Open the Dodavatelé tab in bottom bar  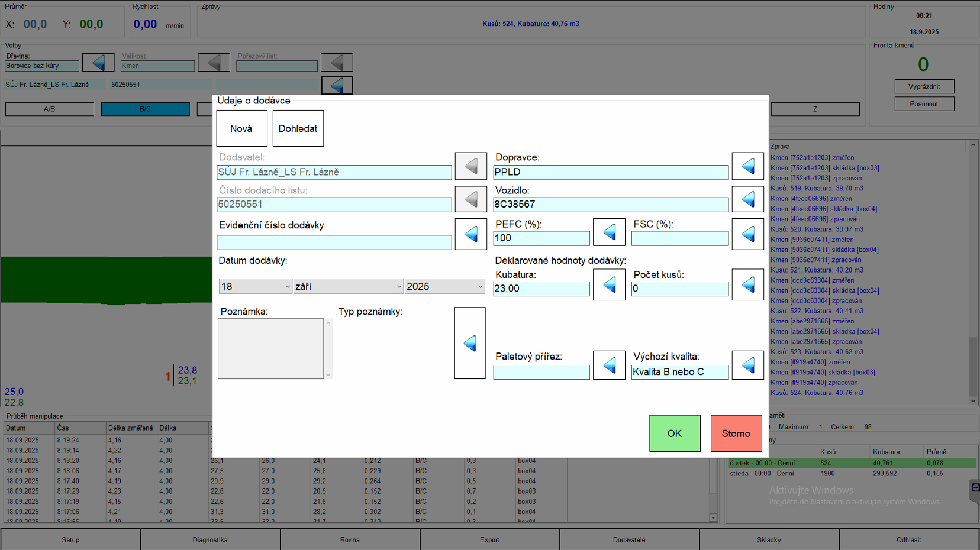[x=629, y=539]
